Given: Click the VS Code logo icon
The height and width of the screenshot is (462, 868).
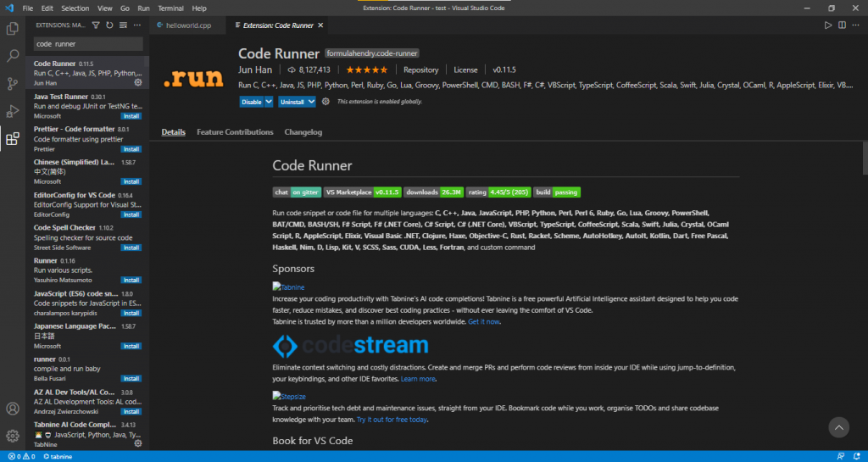Looking at the screenshot, I should coord(8,8).
